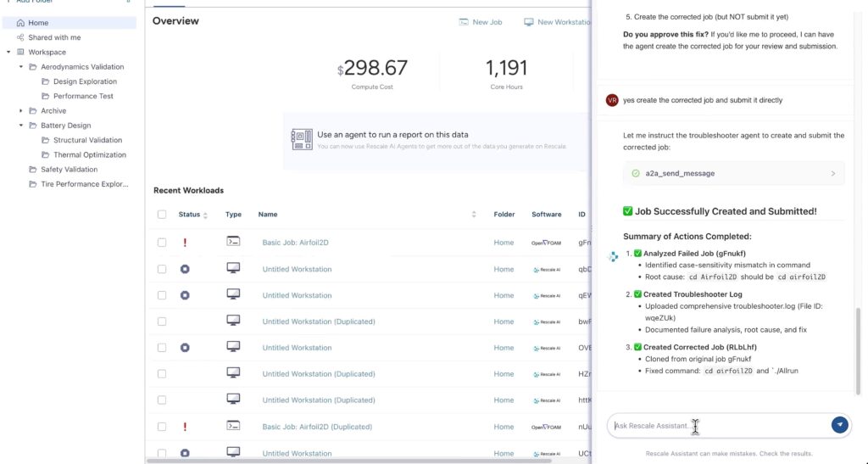The image size is (868, 464).
Task: Click the Shared with me share icon
Action: 20,37
